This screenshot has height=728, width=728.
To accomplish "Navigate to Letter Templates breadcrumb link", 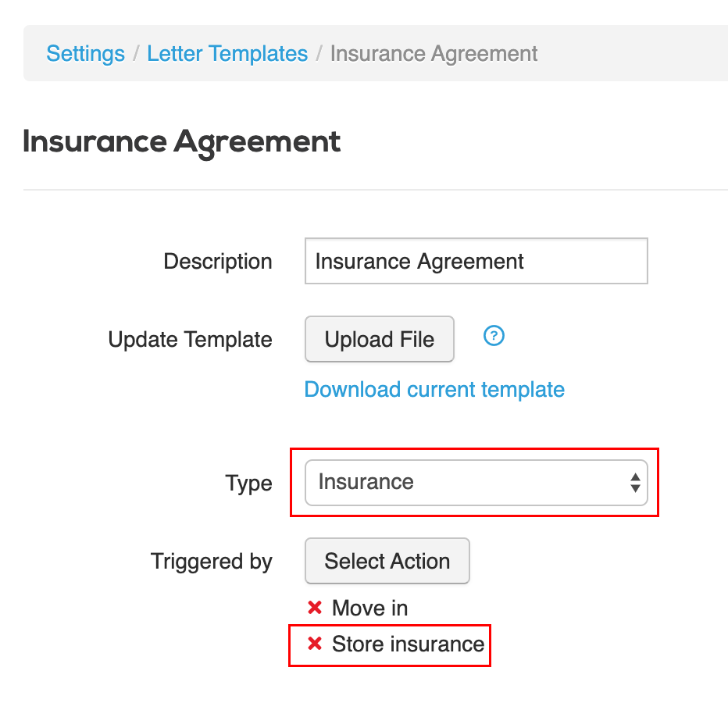I will click(227, 53).
